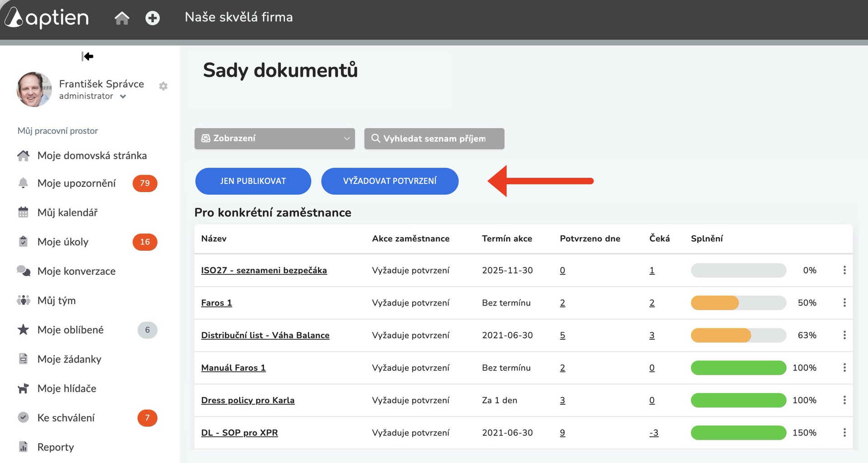Click the Termín akce column header
868x463 pixels.
click(x=507, y=239)
